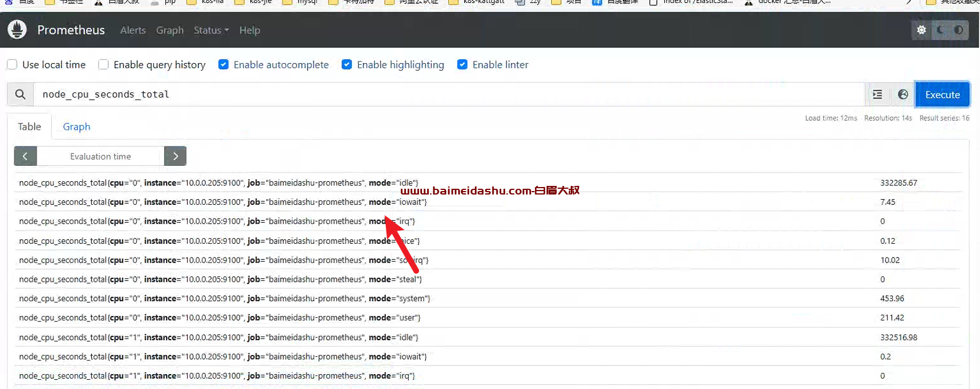Click the cpu 1 mode iowait series

point(487,356)
